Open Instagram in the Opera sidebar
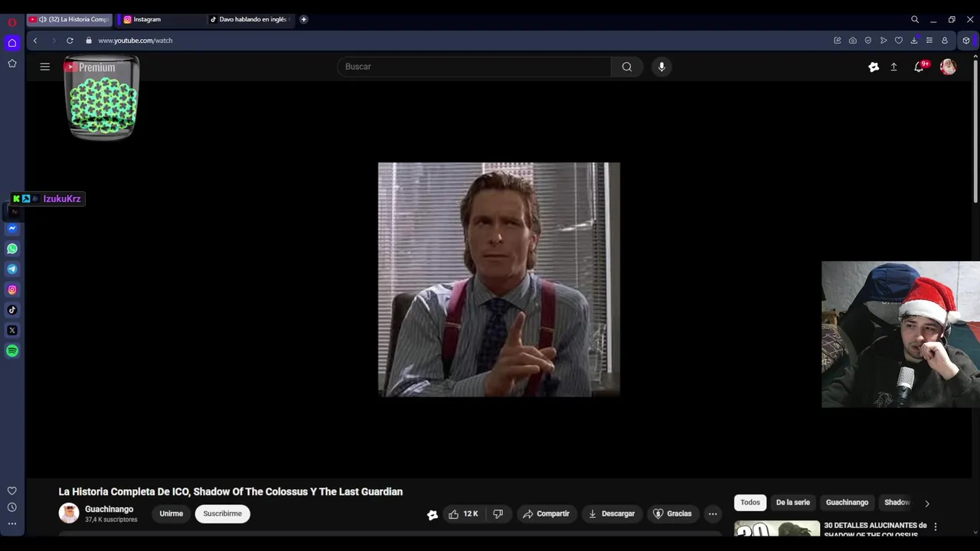The image size is (980, 551). click(x=12, y=289)
